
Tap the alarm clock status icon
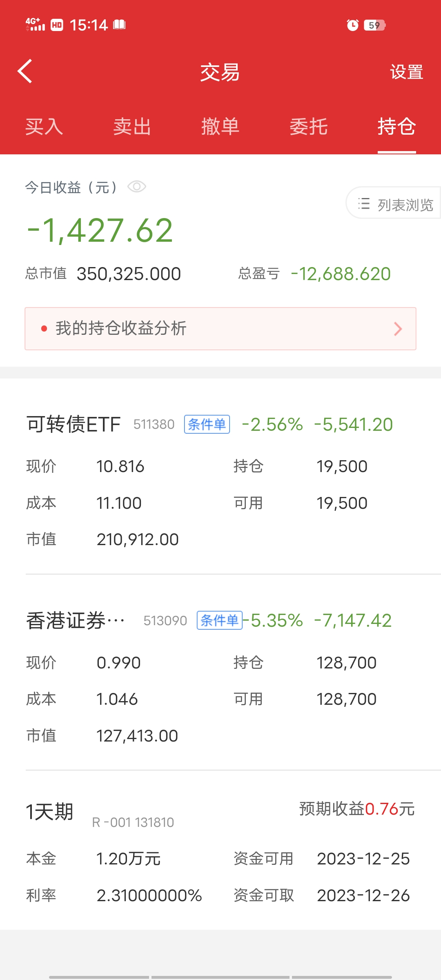coord(352,25)
